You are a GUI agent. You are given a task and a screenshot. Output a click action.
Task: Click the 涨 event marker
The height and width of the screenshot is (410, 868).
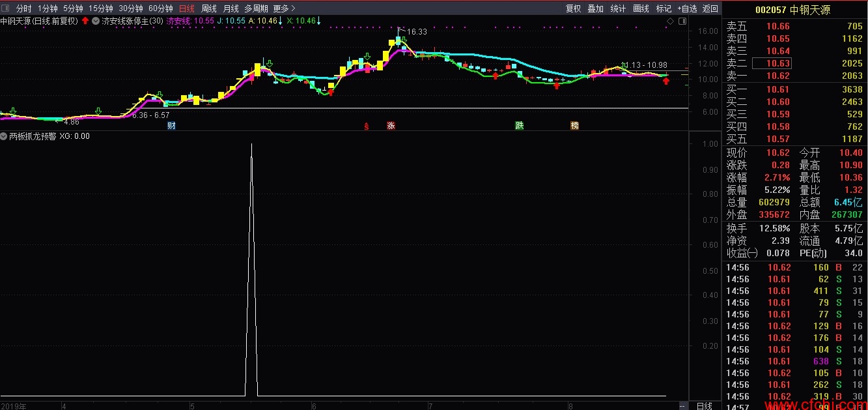click(391, 126)
